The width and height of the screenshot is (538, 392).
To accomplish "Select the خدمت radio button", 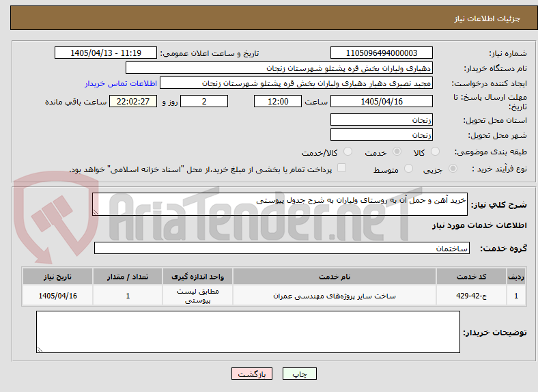I will (x=397, y=152).
